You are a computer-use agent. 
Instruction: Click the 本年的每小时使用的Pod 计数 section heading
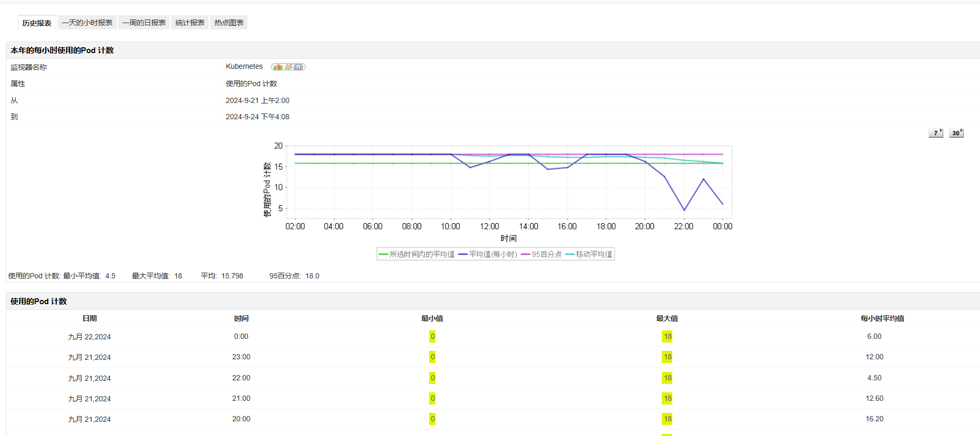(62, 50)
